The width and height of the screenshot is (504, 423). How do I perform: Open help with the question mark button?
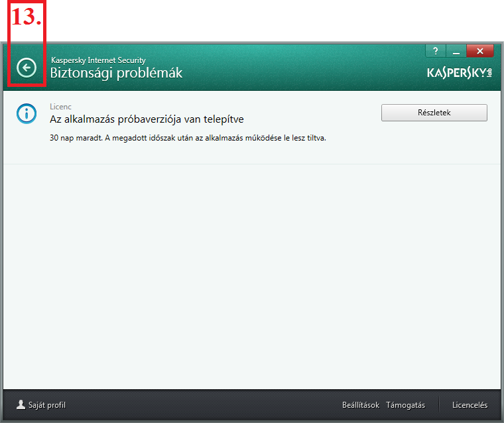436,51
